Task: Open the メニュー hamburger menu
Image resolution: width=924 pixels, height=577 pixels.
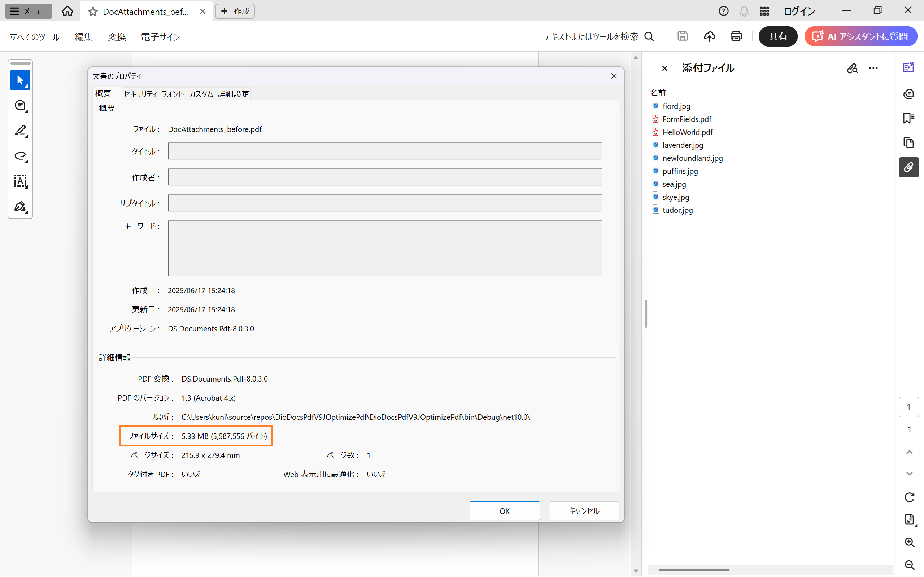Action: click(x=28, y=11)
